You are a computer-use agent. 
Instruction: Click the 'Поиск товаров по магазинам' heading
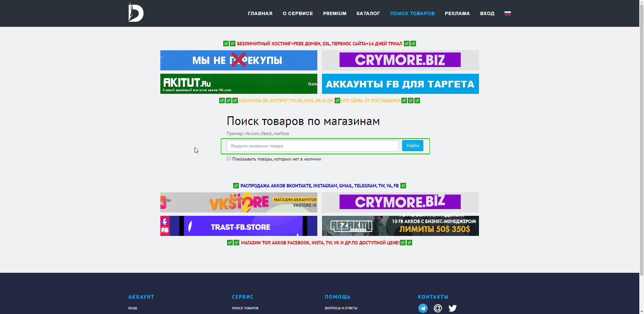click(x=303, y=121)
